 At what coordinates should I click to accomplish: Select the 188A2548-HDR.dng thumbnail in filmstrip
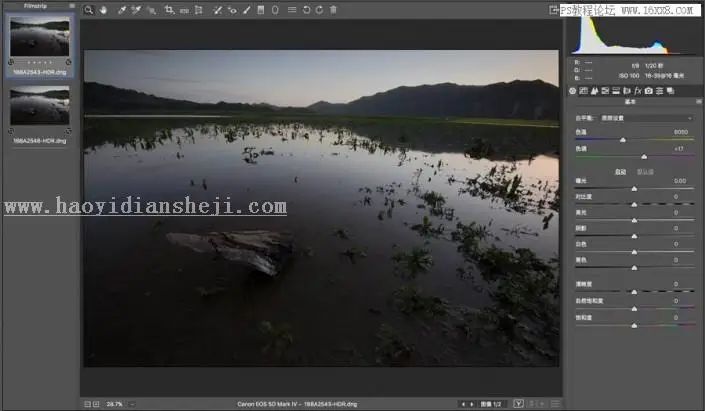click(x=40, y=106)
